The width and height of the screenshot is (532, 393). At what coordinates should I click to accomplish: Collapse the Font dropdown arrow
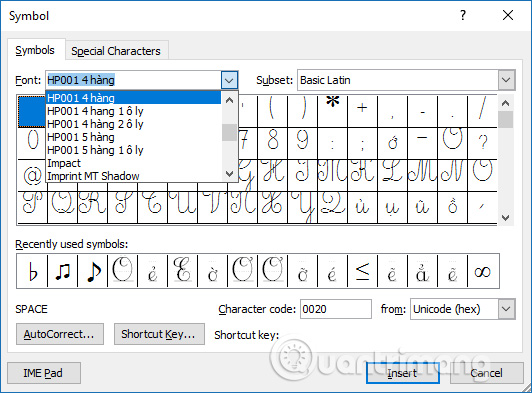click(229, 80)
